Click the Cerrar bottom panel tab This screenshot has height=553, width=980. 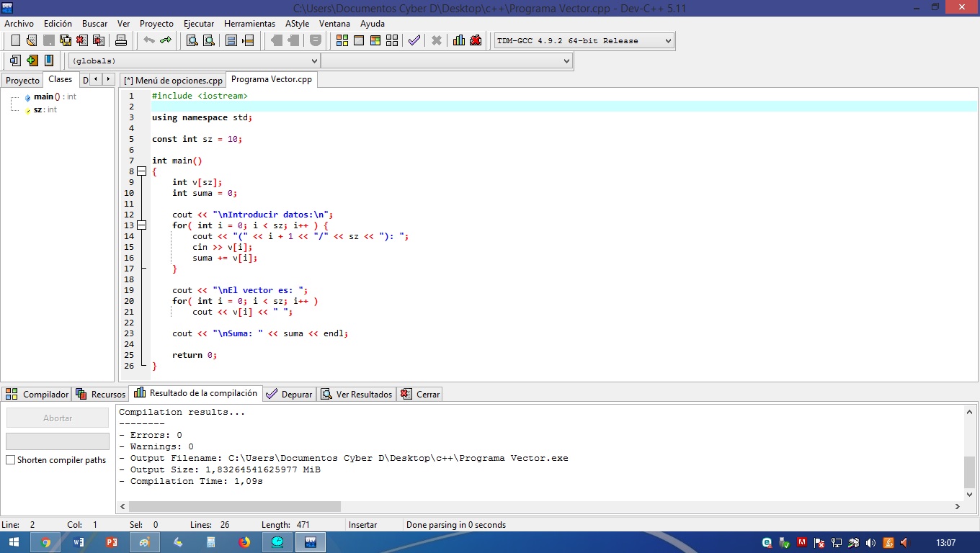(419, 394)
